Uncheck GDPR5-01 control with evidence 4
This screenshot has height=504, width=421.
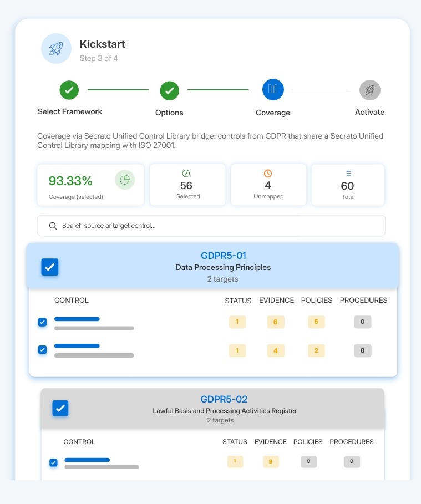click(43, 349)
